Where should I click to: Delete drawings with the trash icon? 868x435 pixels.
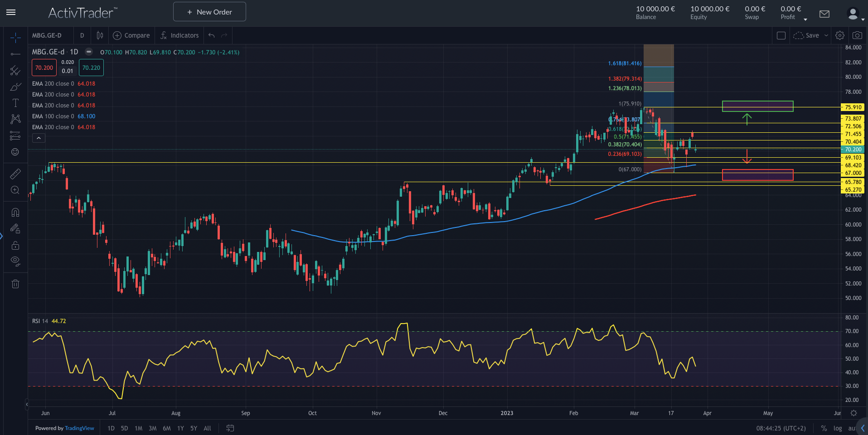coord(15,284)
